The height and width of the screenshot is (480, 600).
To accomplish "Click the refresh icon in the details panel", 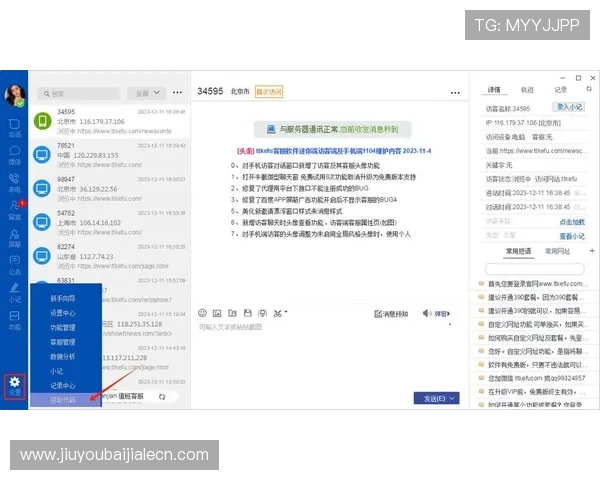I will [x=589, y=89].
